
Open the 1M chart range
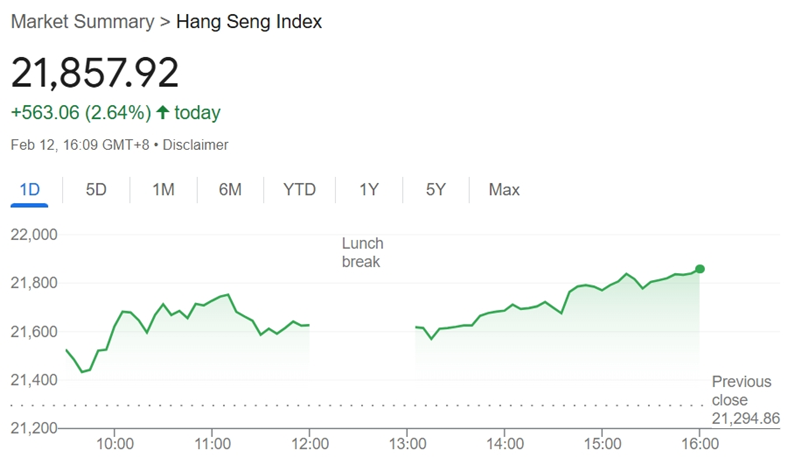pyautogui.click(x=163, y=190)
